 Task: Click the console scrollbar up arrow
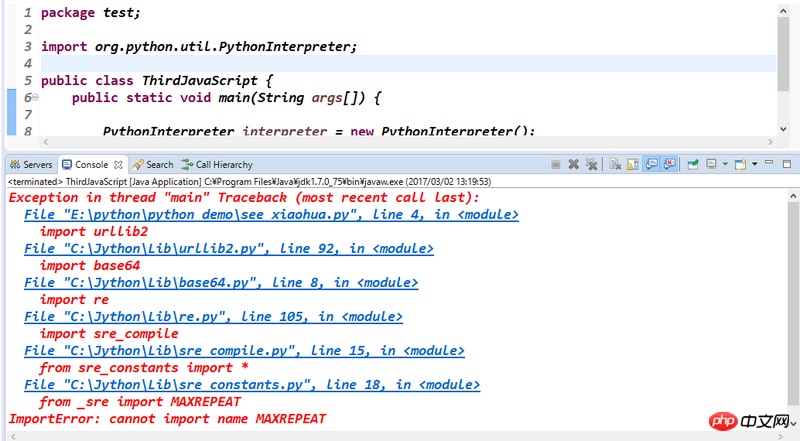[x=793, y=196]
